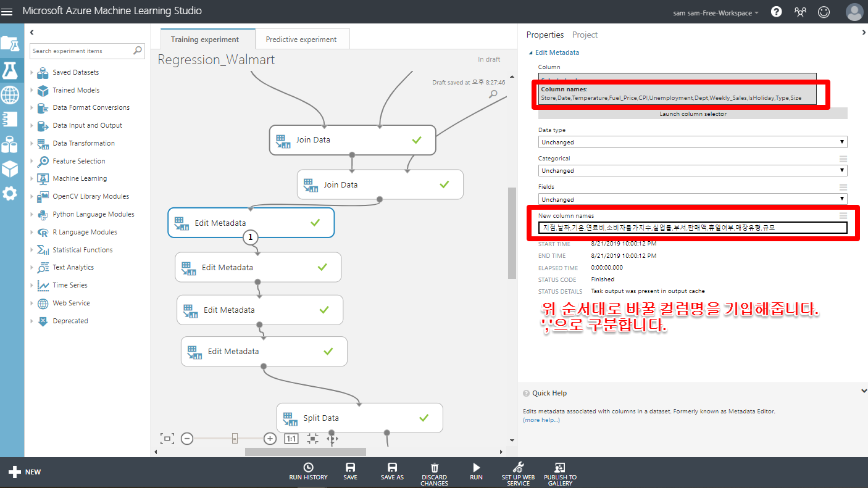Expand Data Transformation category
868x488 pixels.
point(31,144)
